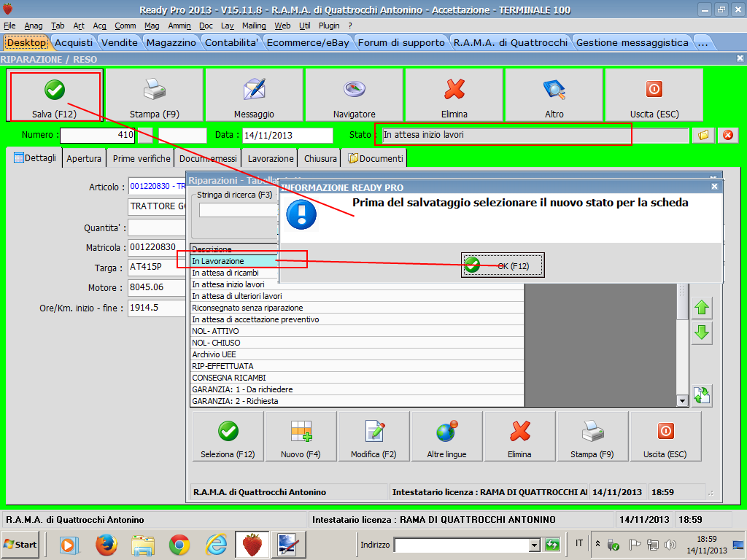Screen dimensions: 747x560
Task: Click Elimina in the Riparazioni window
Action: (x=519, y=437)
